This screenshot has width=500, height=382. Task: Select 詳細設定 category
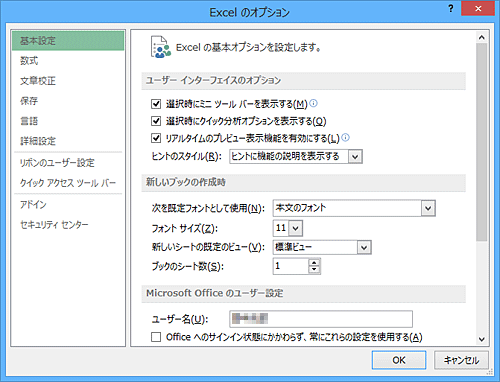pyautogui.click(x=68, y=141)
